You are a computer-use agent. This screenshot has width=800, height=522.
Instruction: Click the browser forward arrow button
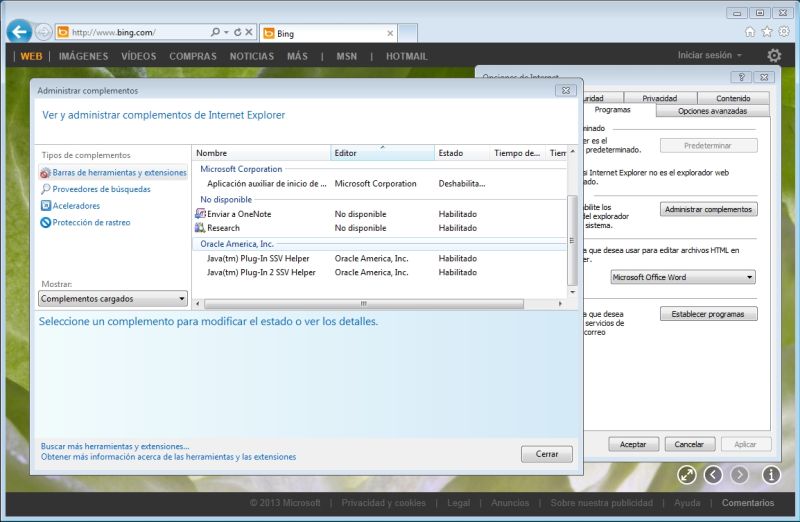tap(44, 33)
